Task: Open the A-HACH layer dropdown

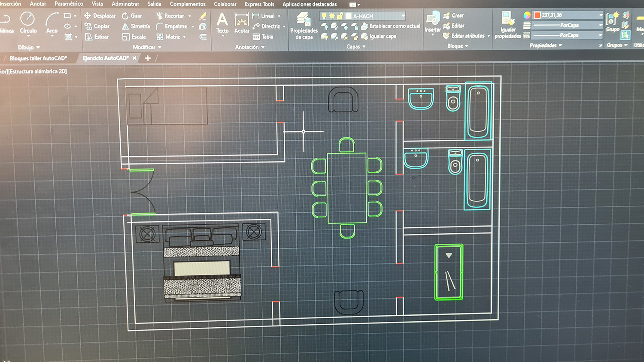Action: click(x=403, y=16)
